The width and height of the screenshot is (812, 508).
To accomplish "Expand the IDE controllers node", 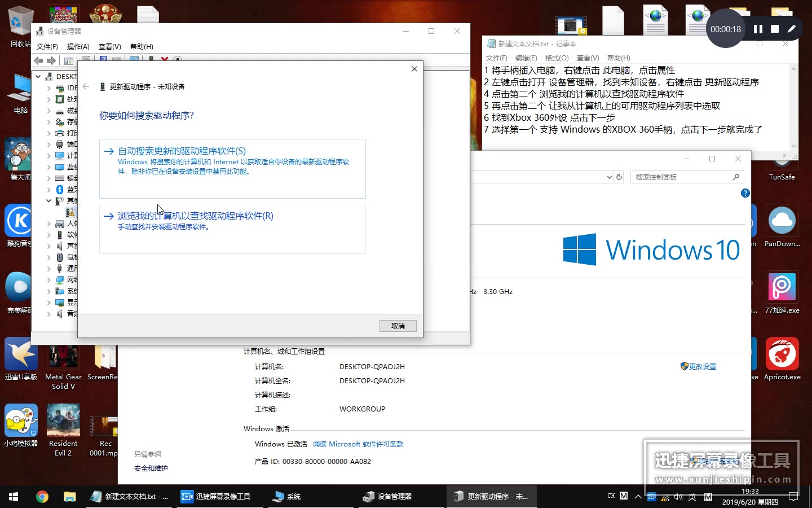I will pyautogui.click(x=48, y=88).
